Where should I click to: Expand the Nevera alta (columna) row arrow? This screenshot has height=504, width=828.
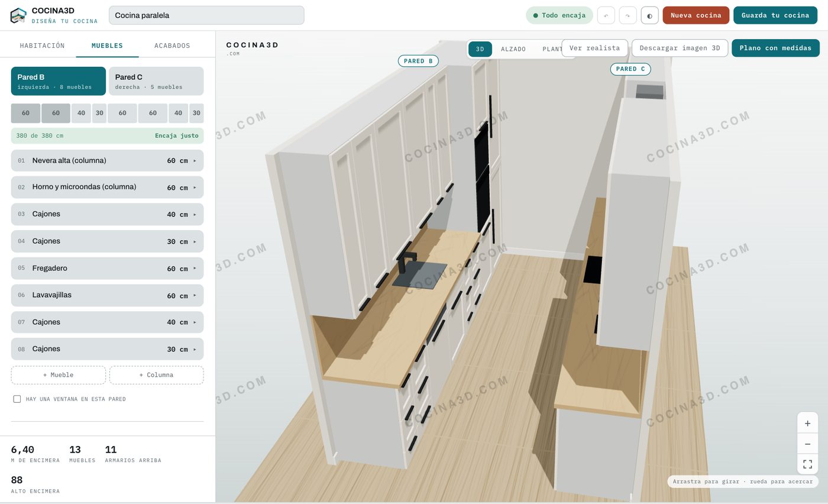tap(195, 161)
